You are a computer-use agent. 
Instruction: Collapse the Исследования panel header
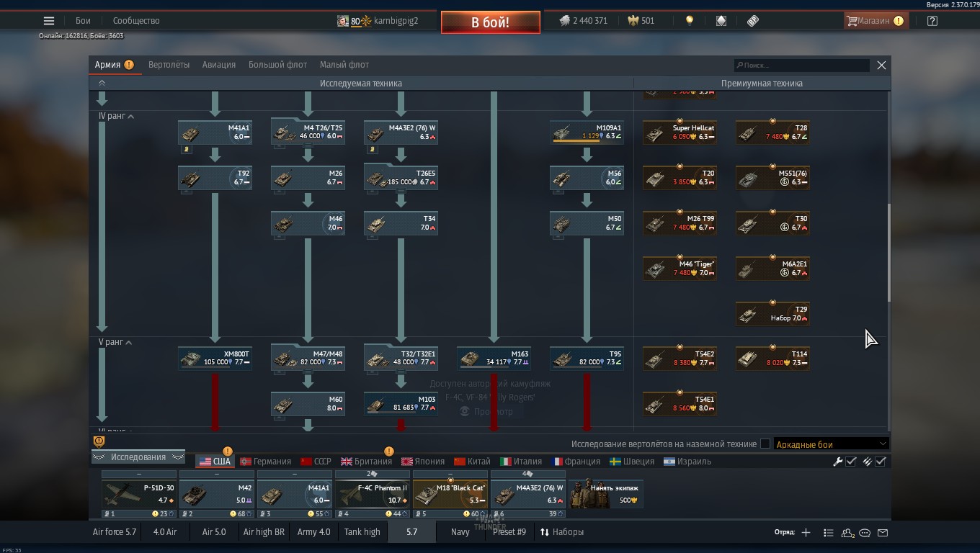(x=138, y=457)
